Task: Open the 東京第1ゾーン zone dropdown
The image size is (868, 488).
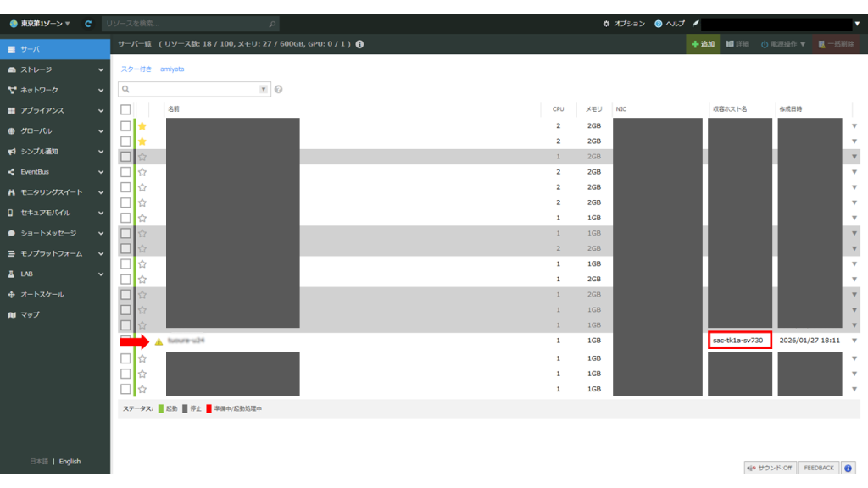Action: click(41, 24)
